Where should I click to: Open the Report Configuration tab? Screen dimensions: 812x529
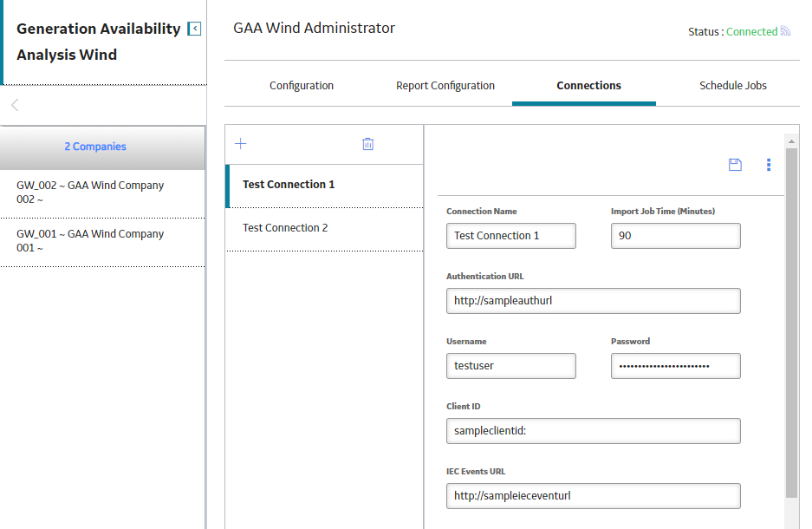(x=445, y=86)
